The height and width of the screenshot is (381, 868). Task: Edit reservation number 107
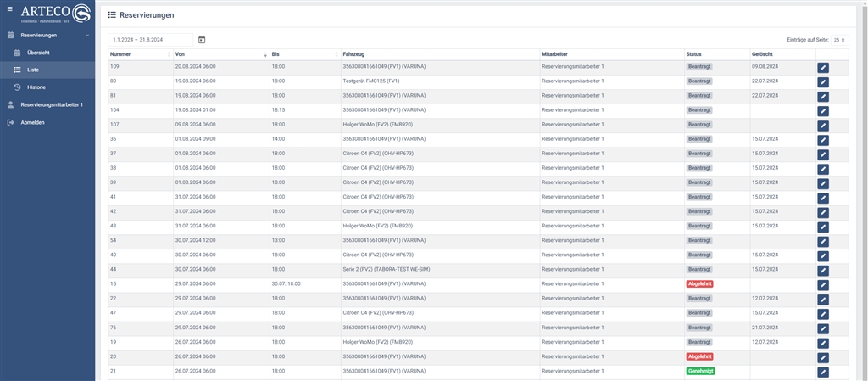tap(822, 126)
